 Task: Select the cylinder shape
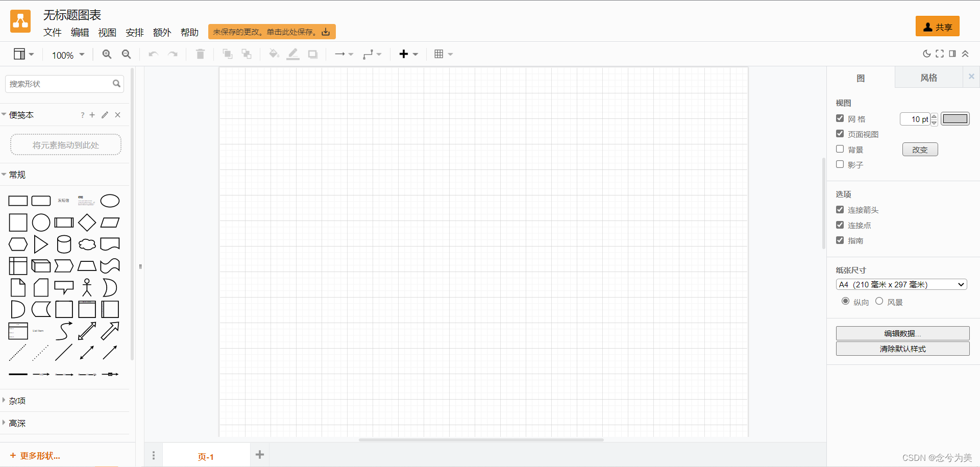(64, 244)
